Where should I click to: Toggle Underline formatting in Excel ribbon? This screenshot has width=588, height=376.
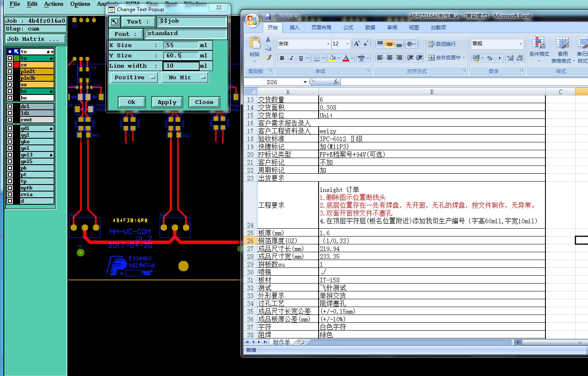(x=301, y=58)
